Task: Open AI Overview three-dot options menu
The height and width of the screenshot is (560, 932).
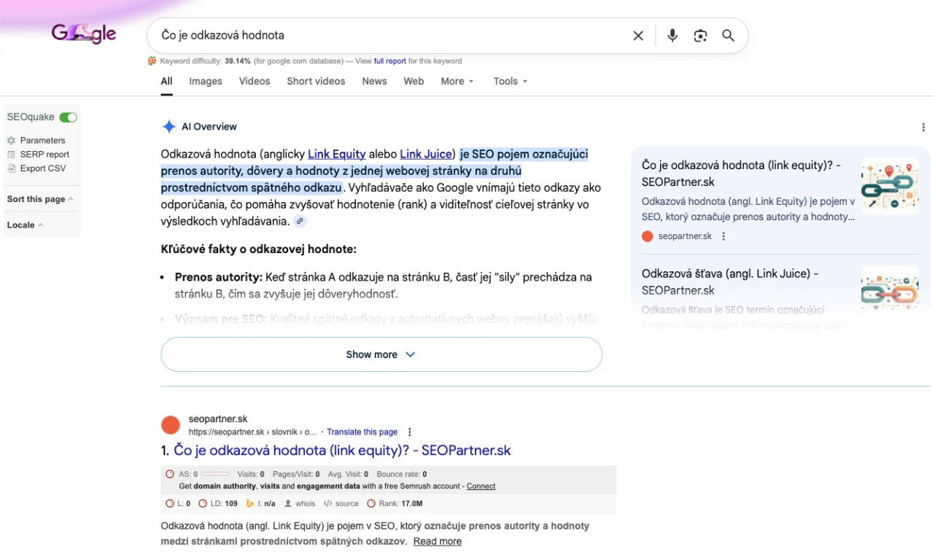Action: (x=924, y=127)
